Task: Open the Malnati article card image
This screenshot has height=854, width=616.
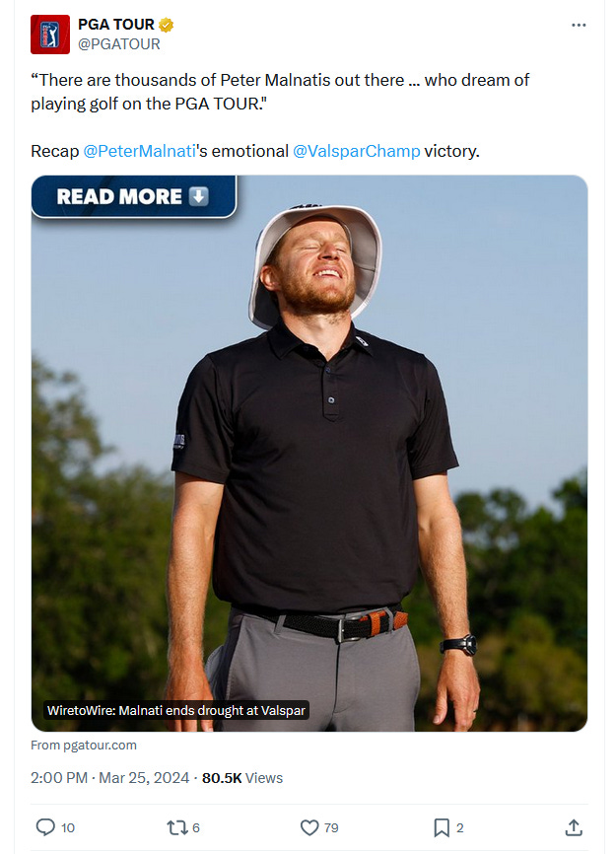Action: [309, 454]
